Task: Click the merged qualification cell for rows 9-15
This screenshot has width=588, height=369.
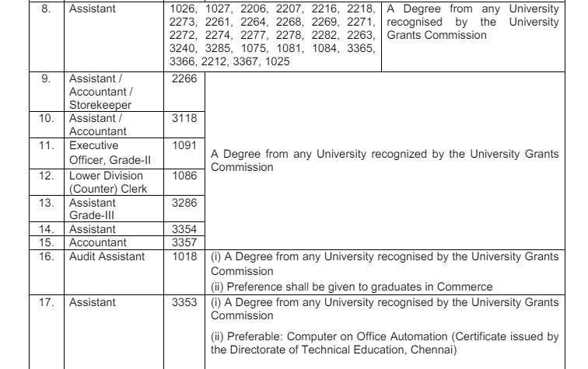Action: pyautogui.click(x=384, y=159)
